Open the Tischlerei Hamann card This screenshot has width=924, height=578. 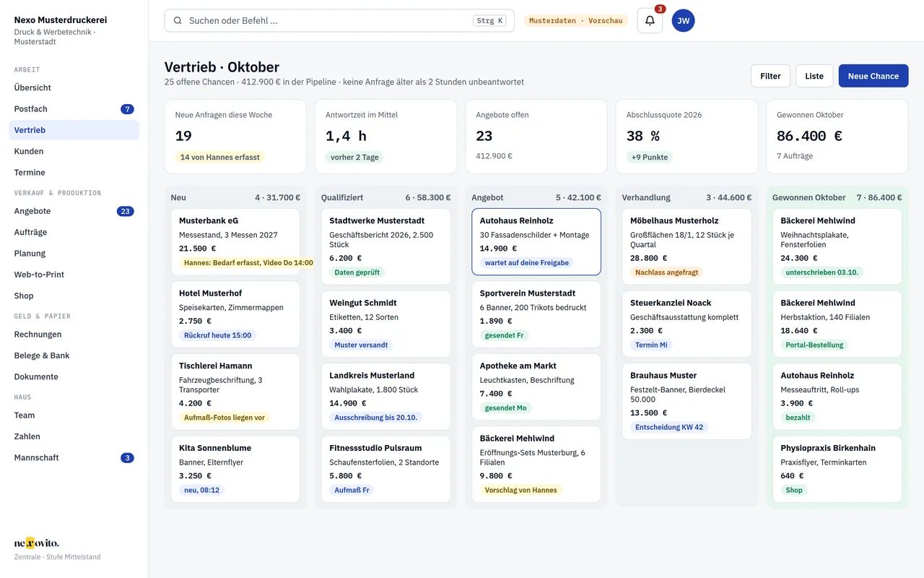pyautogui.click(x=235, y=392)
